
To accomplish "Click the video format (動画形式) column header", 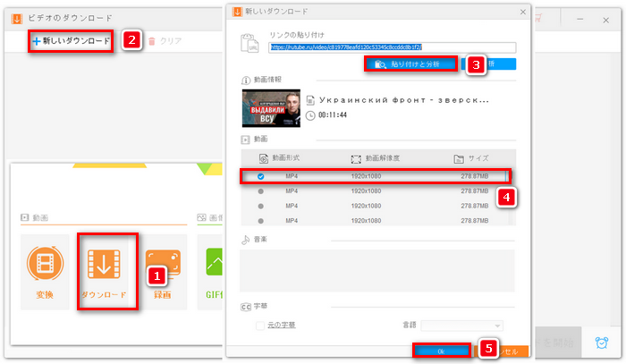I will point(279,158).
